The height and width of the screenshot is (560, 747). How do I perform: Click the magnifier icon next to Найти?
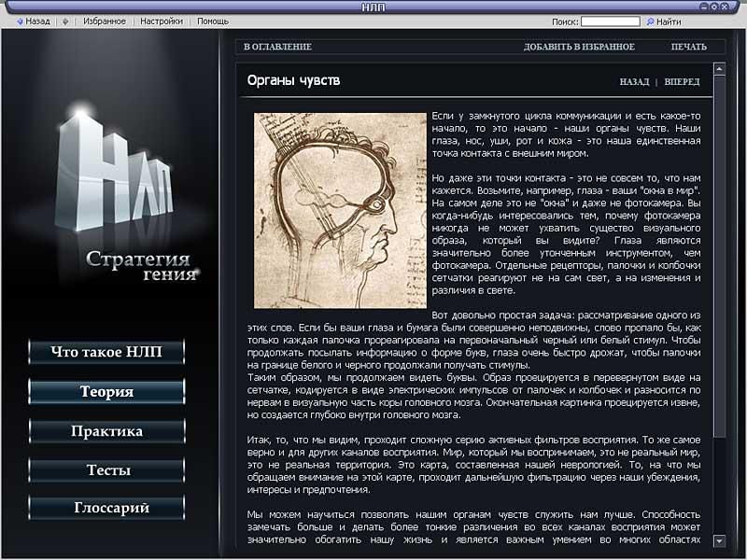tap(648, 21)
